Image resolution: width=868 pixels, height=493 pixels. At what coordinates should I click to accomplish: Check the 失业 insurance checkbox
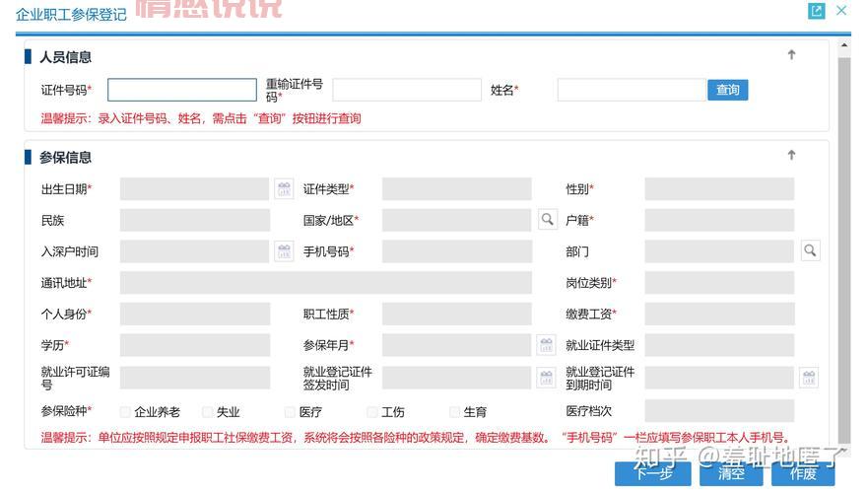pos(208,411)
